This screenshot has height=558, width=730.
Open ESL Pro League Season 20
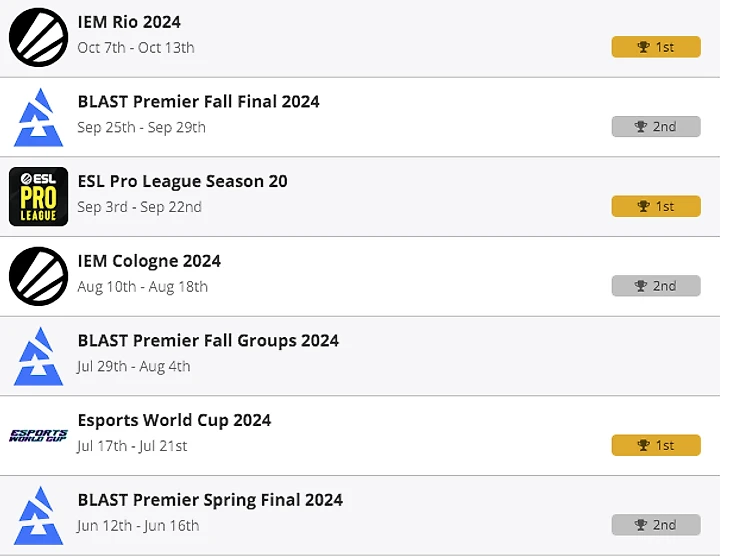point(182,181)
